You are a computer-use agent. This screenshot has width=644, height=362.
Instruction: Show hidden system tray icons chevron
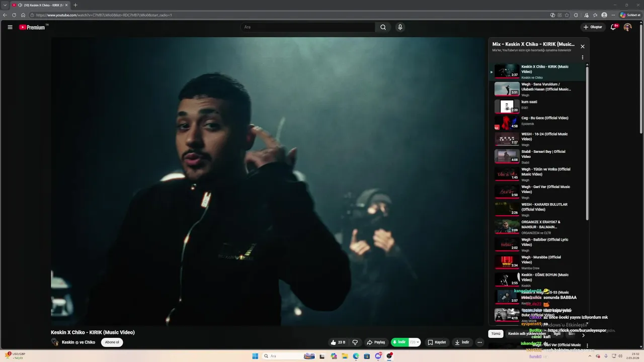click(x=591, y=356)
